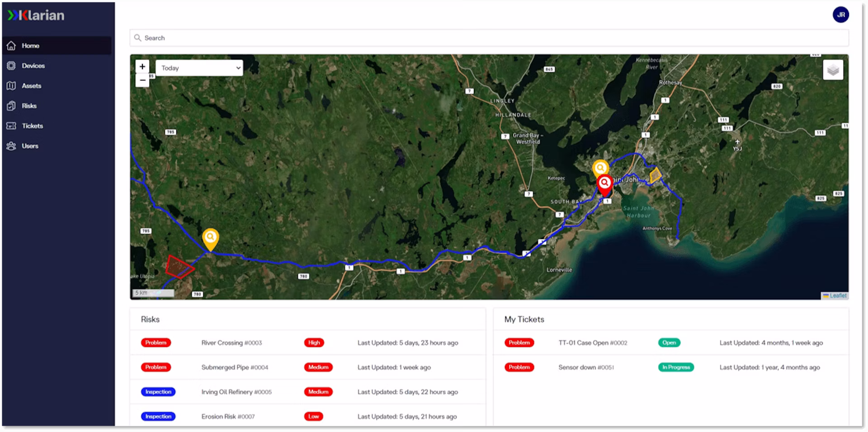Navigate to Tickets in the sidebar

(32, 126)
